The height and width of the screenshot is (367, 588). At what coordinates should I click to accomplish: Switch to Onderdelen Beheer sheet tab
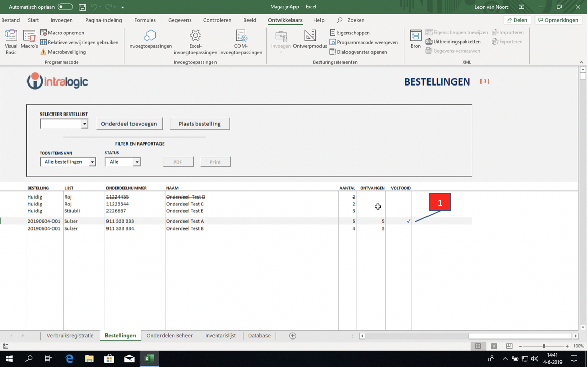point(169,336)
